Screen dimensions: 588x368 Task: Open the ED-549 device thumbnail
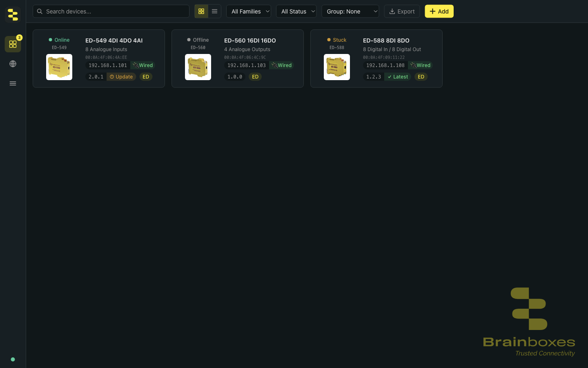pos(59,67)
